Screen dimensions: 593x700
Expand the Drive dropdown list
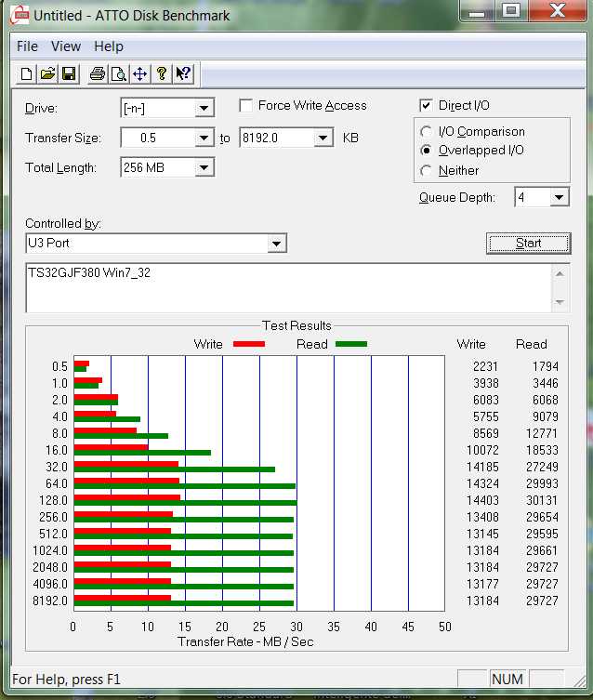[x=204, y=108]
